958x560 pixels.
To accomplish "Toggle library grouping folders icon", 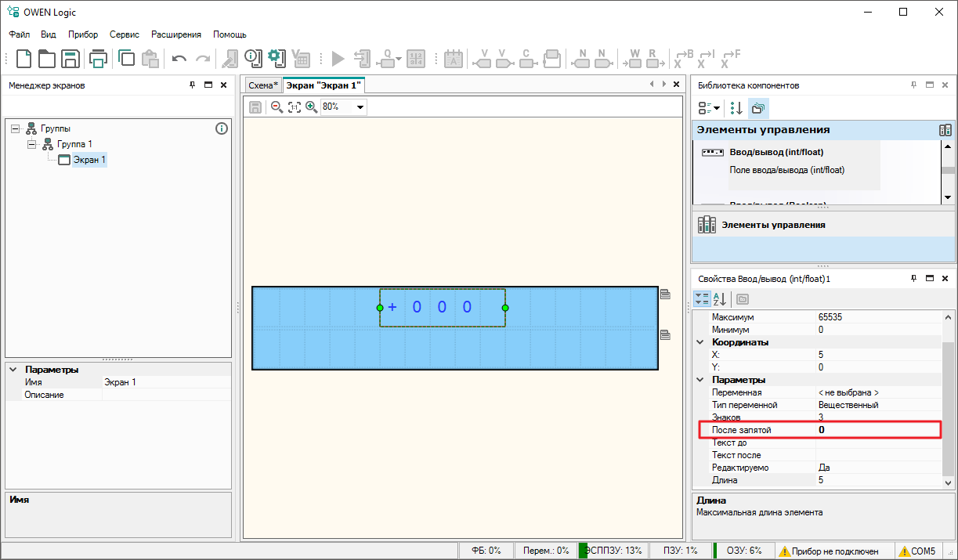I will pos(758,108).
